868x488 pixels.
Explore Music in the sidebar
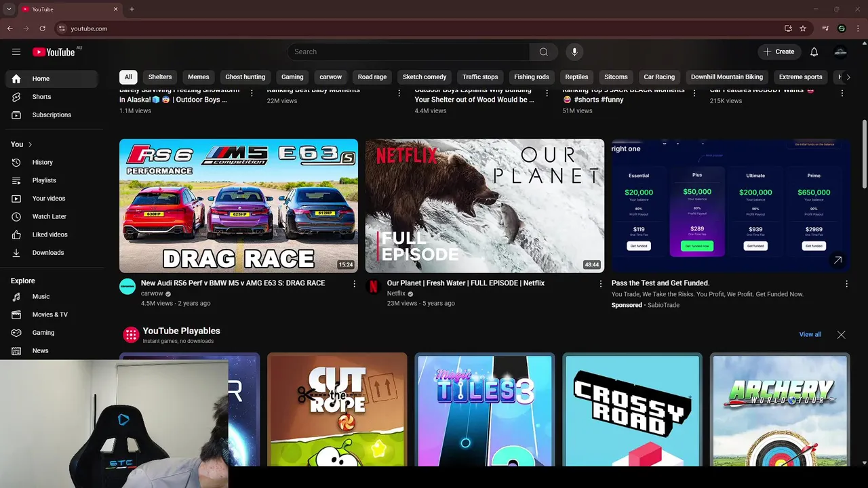53,297
